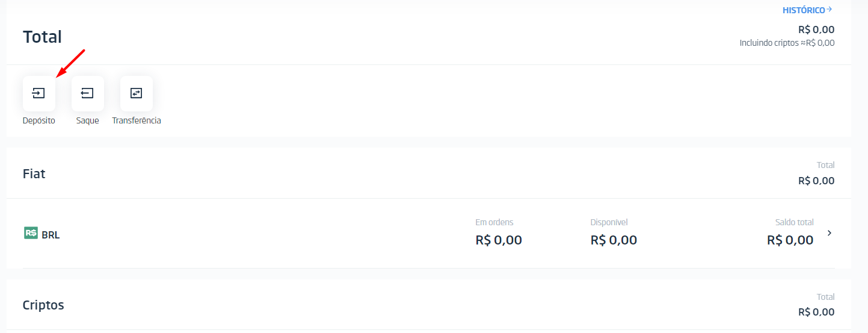Open the HISTÓRICO link

(x=804, y=10)
